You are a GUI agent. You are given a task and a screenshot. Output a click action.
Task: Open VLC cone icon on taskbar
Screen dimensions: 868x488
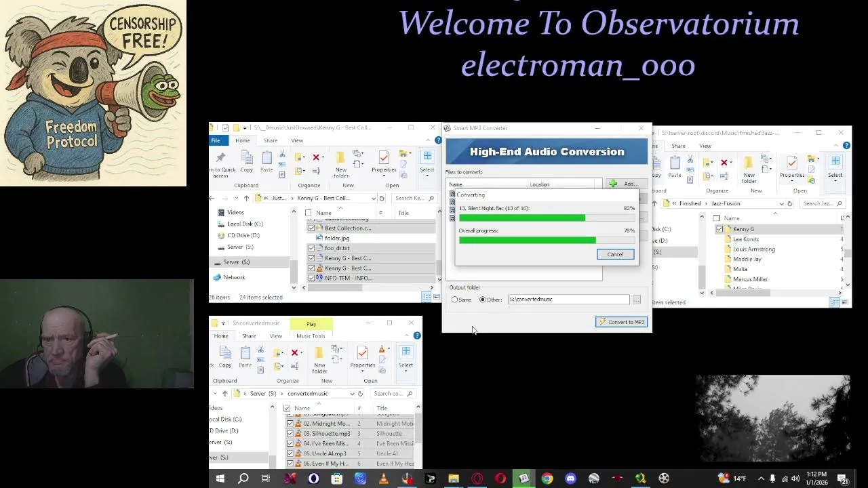pos(383,479)
